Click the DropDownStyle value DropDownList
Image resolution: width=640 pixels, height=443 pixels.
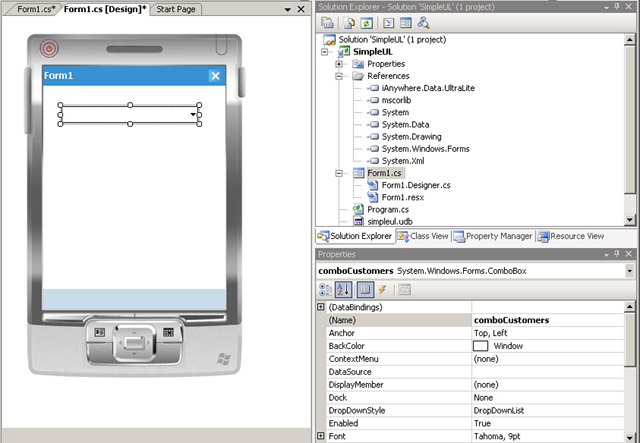click(x=548, y=410)
